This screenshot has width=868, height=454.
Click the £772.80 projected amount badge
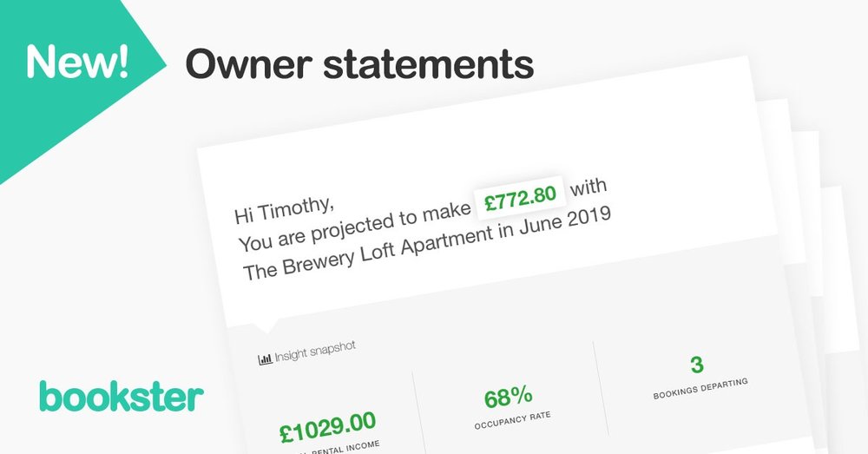(520, 198)
